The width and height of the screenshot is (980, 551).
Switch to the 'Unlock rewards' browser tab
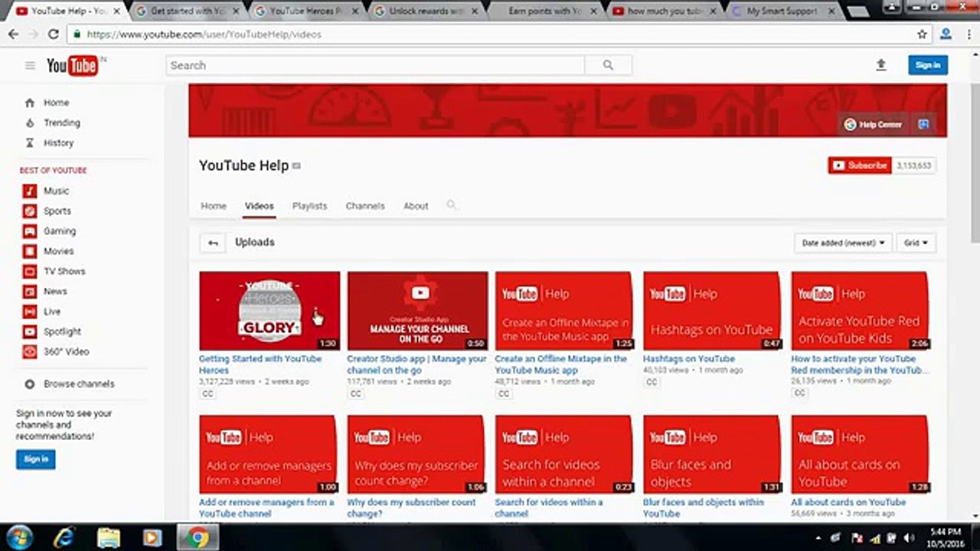425,11
